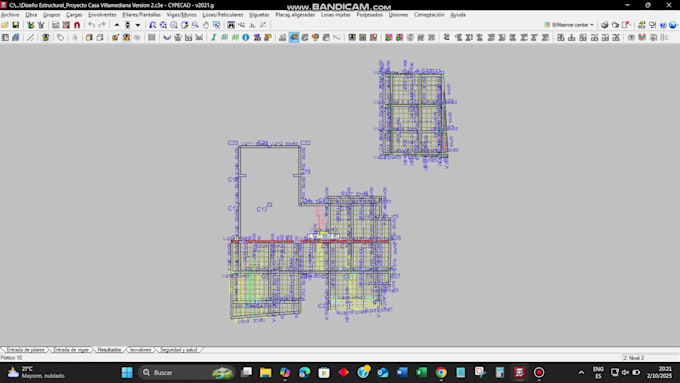Open the Grupos menu
The height and width of the screenshot is (383, 680).
click(x=52, y=15)
